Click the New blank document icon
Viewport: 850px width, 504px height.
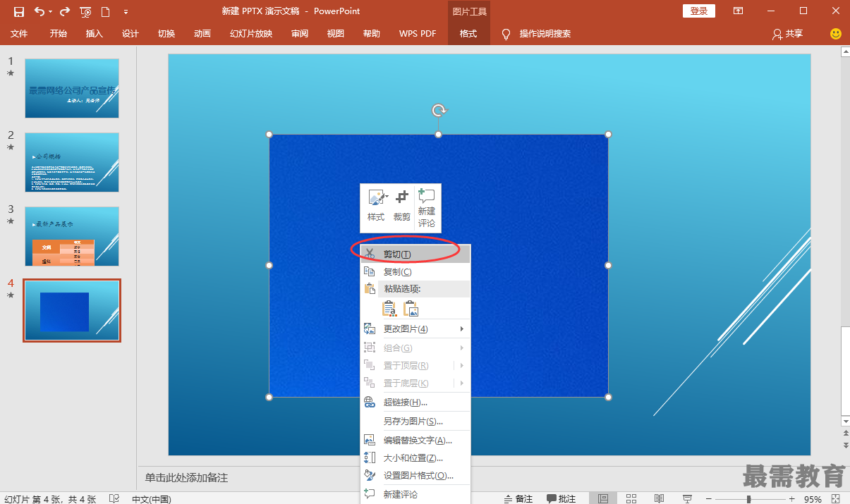coord(106,11)
